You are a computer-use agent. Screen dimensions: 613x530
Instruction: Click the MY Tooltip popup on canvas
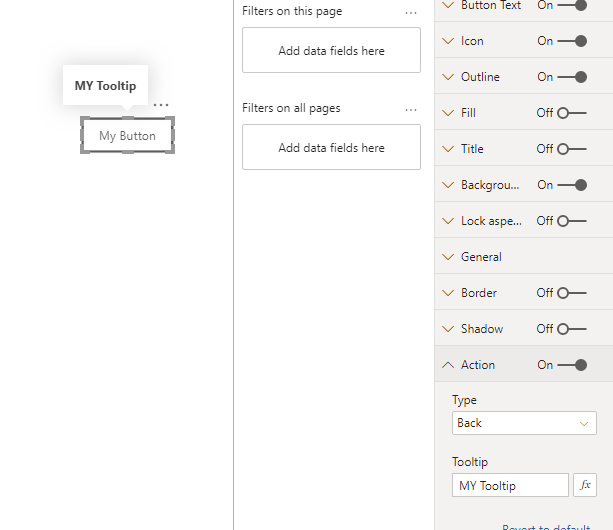pos(106,85)
